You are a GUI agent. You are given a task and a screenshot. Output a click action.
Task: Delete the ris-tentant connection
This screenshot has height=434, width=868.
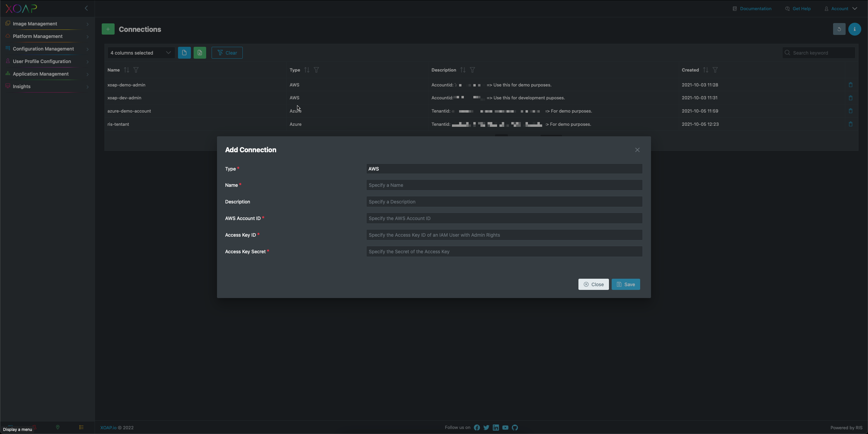pos(850,124)
